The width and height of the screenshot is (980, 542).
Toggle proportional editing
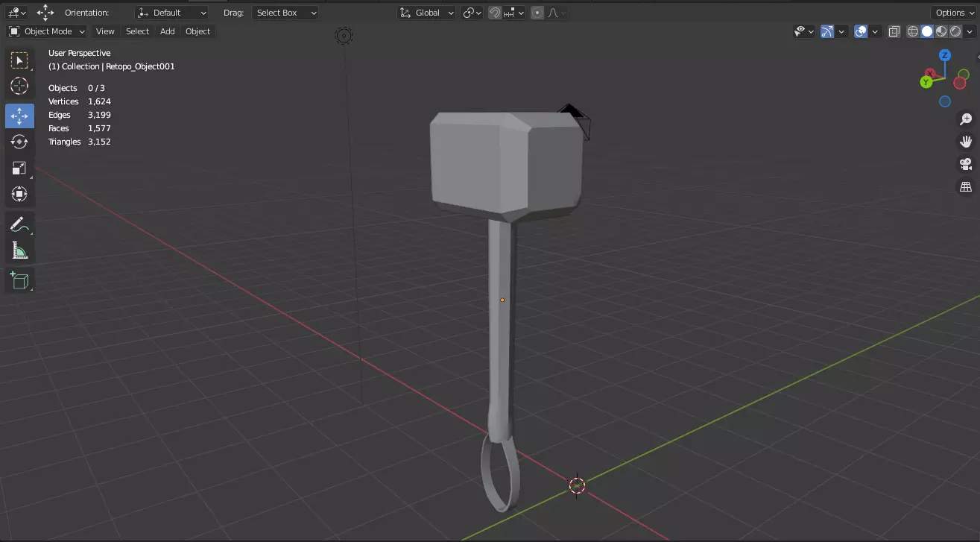537,13
